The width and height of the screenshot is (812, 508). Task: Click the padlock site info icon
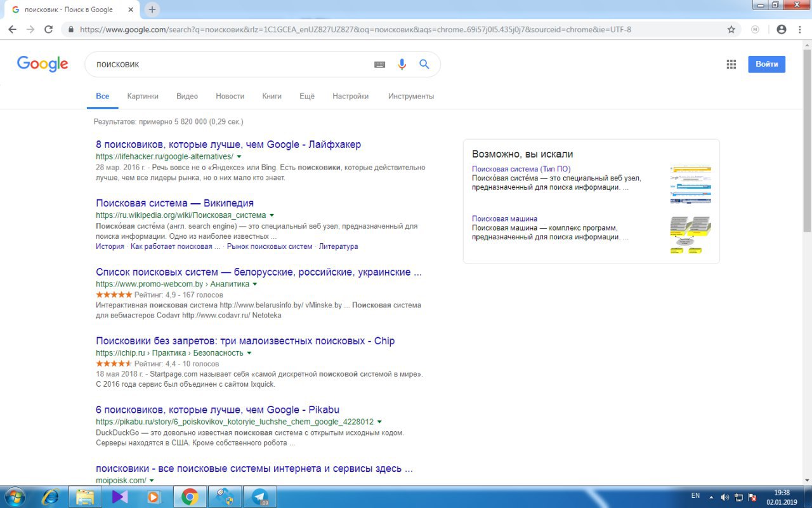click(71, 29)
